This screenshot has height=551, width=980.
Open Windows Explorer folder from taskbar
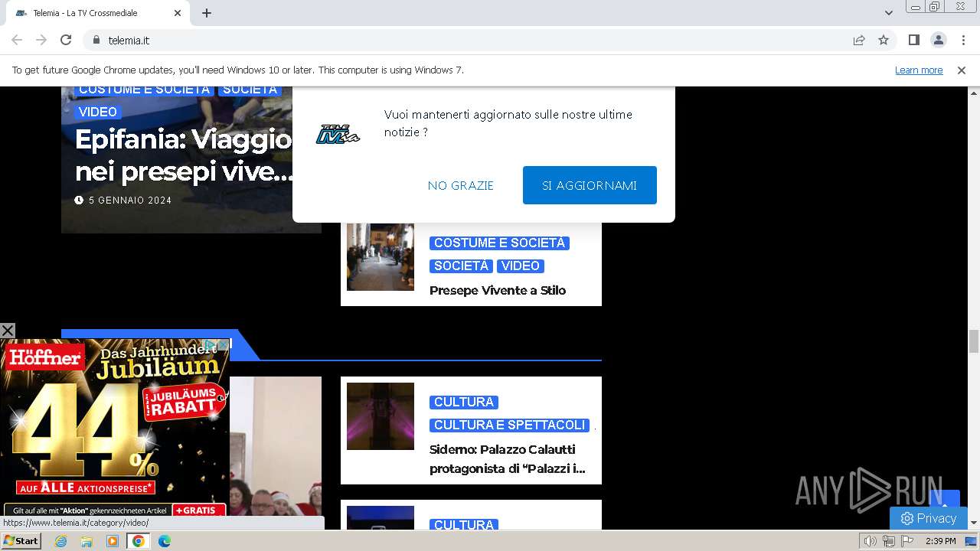[87, 541]
